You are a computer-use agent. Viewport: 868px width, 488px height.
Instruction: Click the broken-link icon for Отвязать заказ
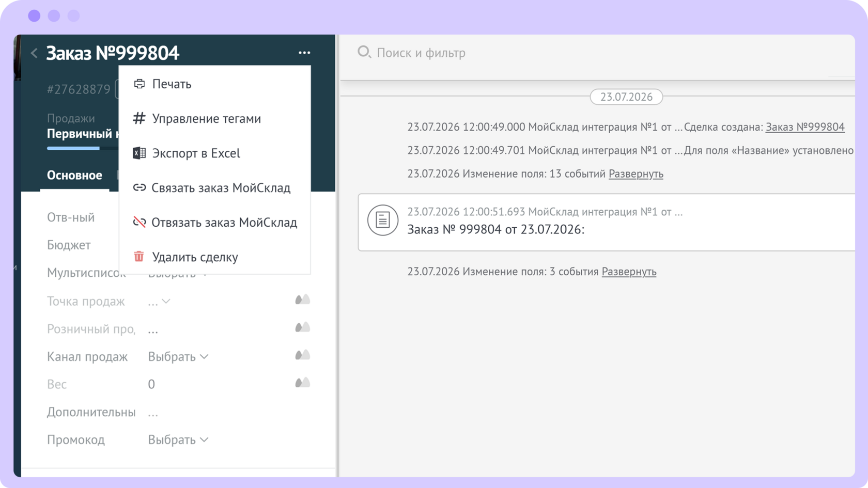(x=139, y=222)
